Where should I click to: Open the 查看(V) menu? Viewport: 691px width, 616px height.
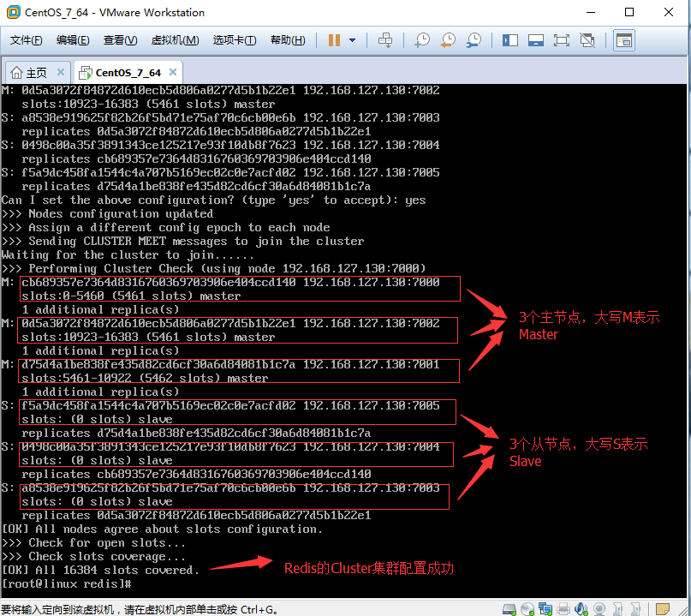pos(120,40)
